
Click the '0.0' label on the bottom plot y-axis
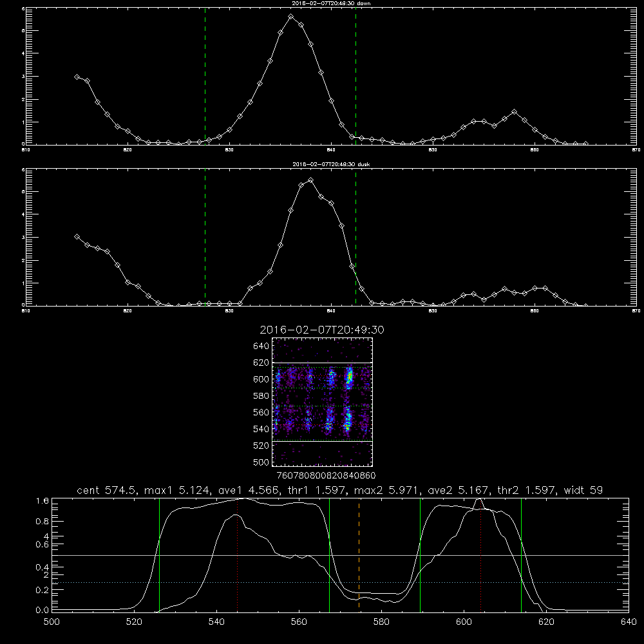(x=43, y=611)
